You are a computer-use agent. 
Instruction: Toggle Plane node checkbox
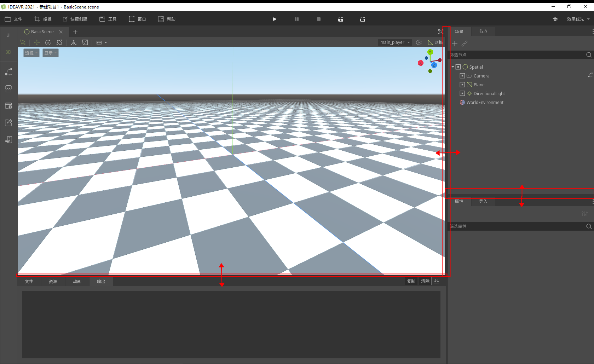(x=462, y=85)
